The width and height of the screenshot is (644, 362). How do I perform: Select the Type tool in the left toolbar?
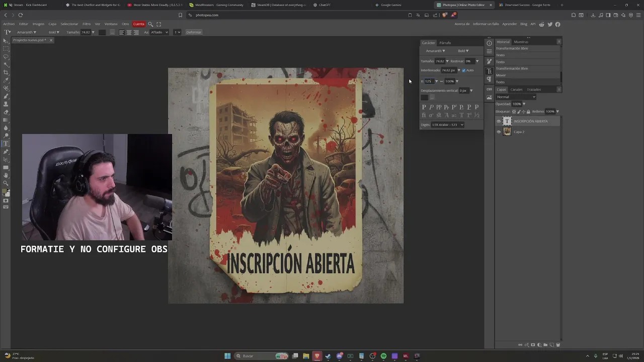[6, 143]
